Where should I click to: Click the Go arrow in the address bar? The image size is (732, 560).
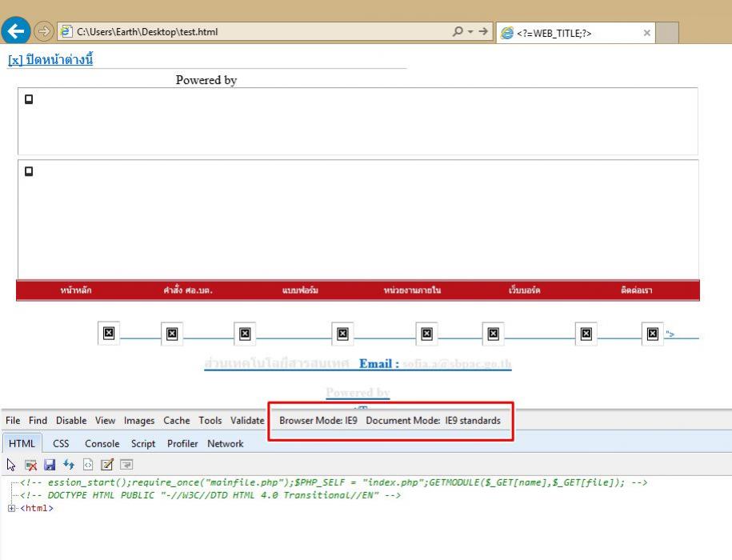tap(484, 31)
